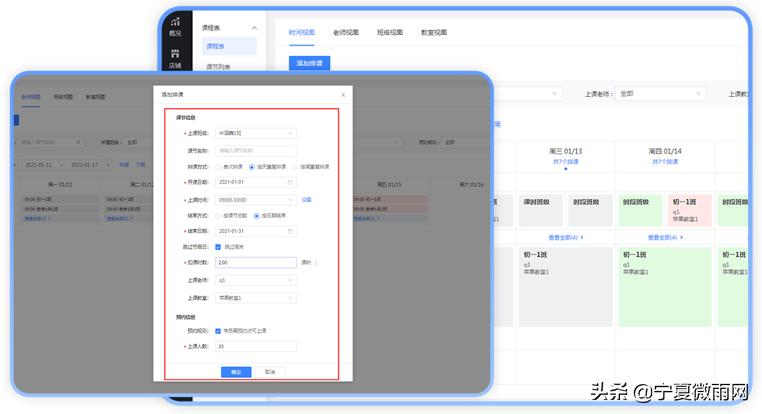Image resolution: width=762 pixels, height=414 pixels.
Task: Open the 上课时间 09:00-10:00 dropdown
Action: pos(256,200)
